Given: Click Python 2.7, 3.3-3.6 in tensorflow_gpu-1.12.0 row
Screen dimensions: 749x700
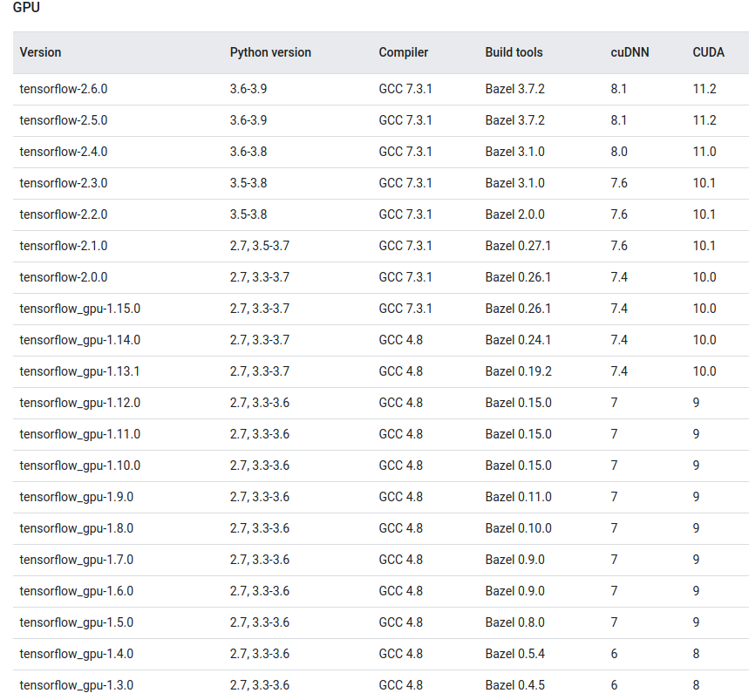Looking at the screenshot, I should [x=259, y=403].
